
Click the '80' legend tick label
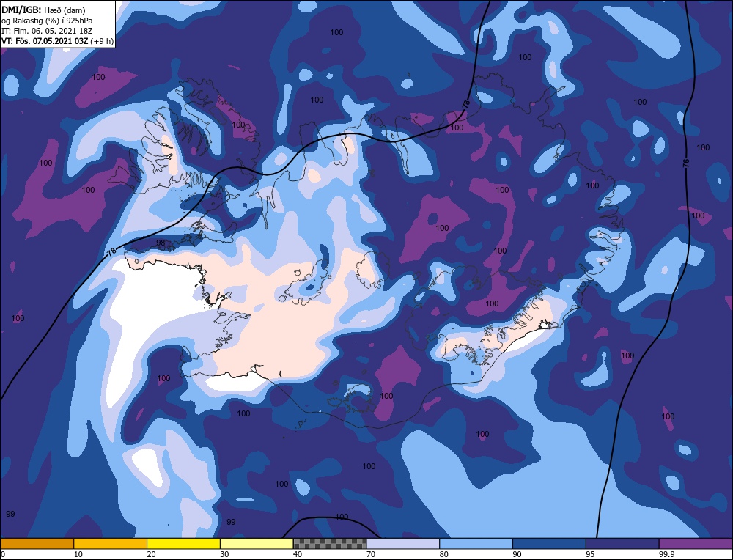(x=443, y=554)
